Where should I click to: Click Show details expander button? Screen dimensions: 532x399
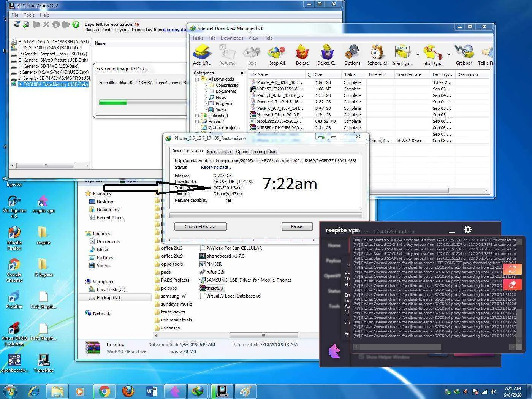(200, 226)
